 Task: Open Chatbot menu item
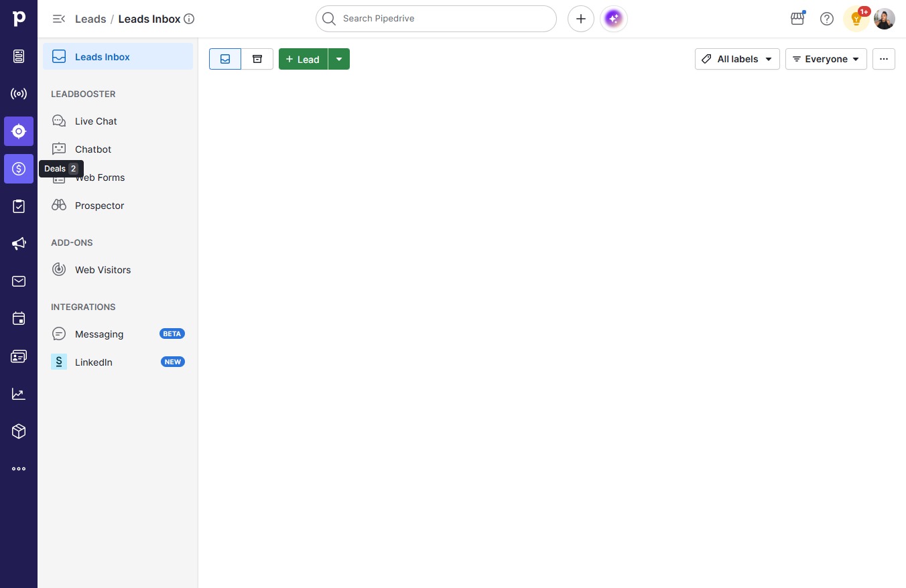[x=118, y=149]
